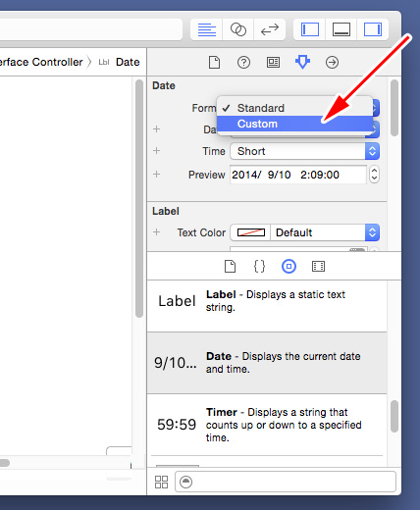Toggle the Navigator panel

310,29
